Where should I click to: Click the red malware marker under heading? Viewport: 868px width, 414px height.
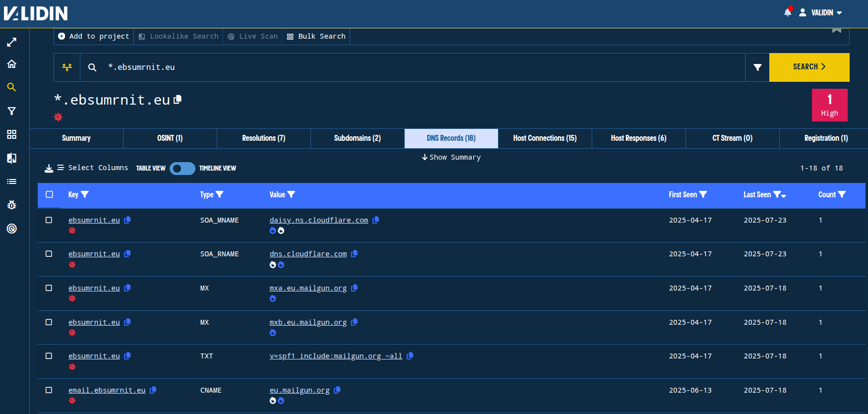[x=58, y=117]
